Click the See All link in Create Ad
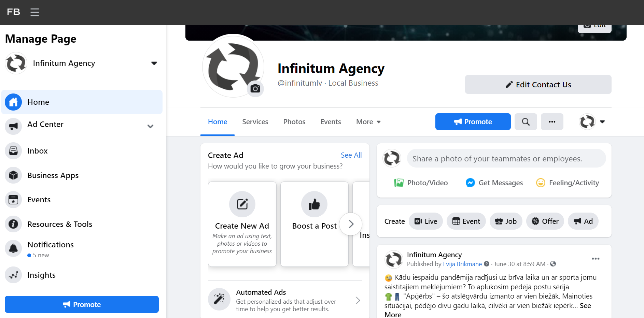Viewport: 644px width, 318px height. pyautogui.click(x=351, y=155)
